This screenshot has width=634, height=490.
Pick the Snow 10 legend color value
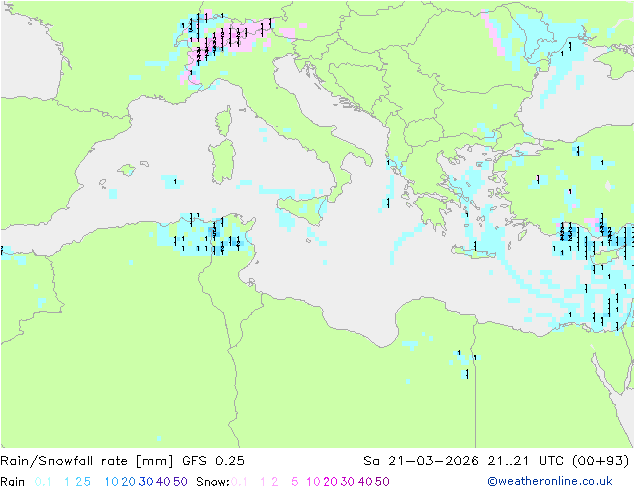[x=313, y=482]
